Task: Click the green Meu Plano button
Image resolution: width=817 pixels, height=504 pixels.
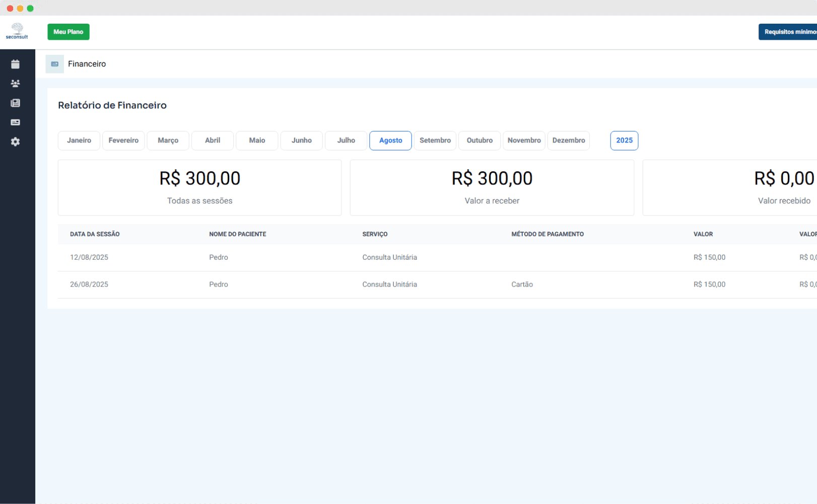Action: 69,32
